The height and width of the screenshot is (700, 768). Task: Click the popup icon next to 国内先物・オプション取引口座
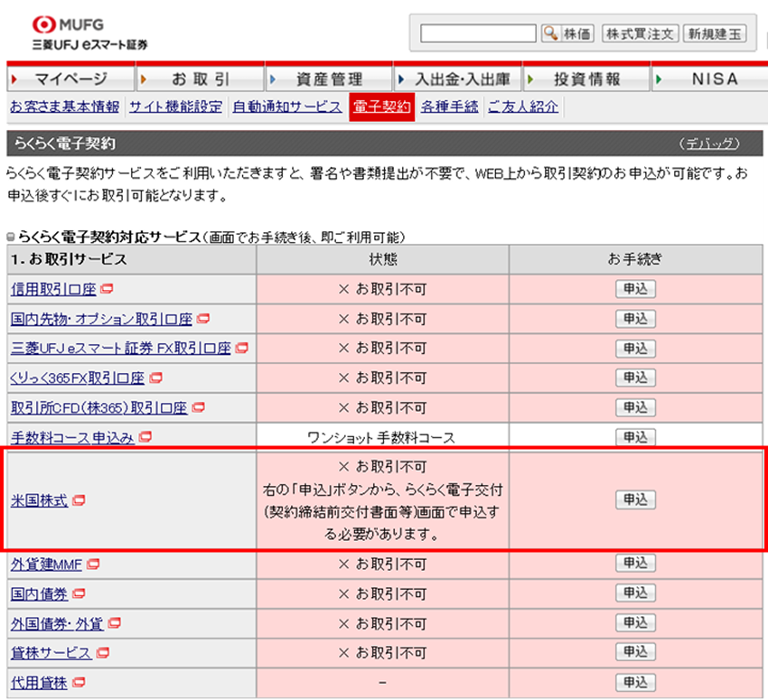click(x=202, y=319)
